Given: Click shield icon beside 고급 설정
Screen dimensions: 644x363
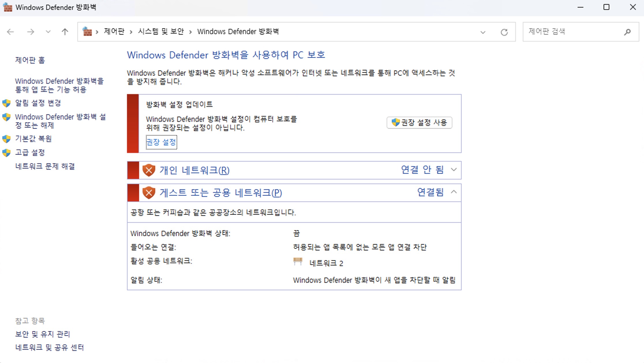Looking at the screenshot, I should pos(6,152).
